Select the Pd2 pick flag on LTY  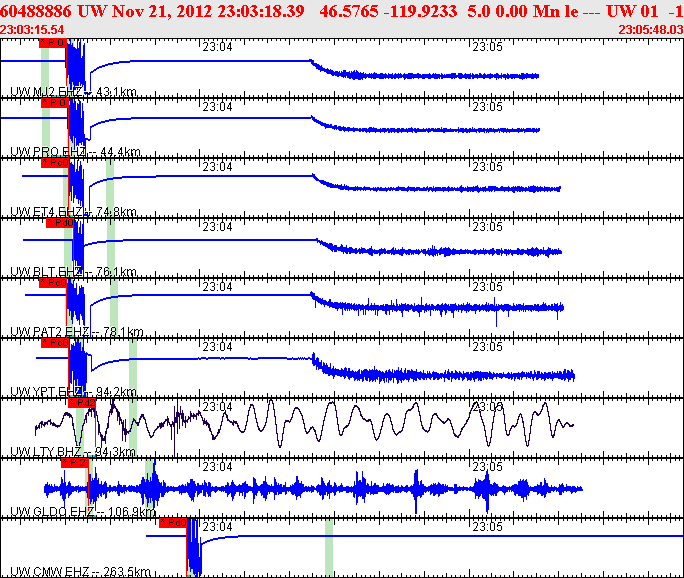(82, 403)
